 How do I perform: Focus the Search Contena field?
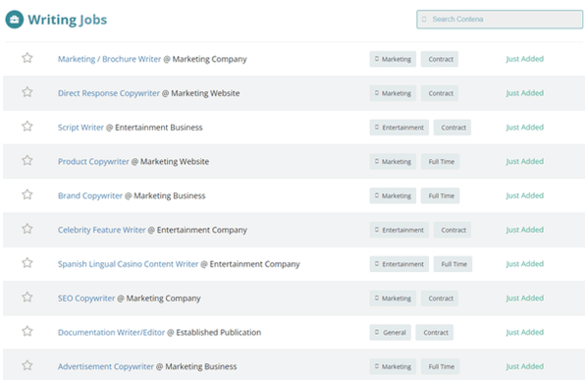tap(500, 19)
